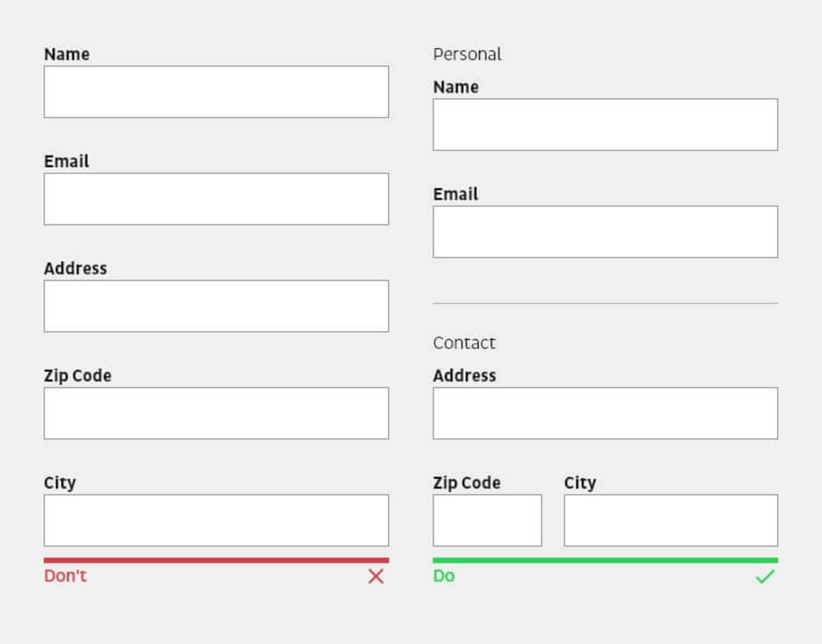Click the red Don't label

coord(65,575)
